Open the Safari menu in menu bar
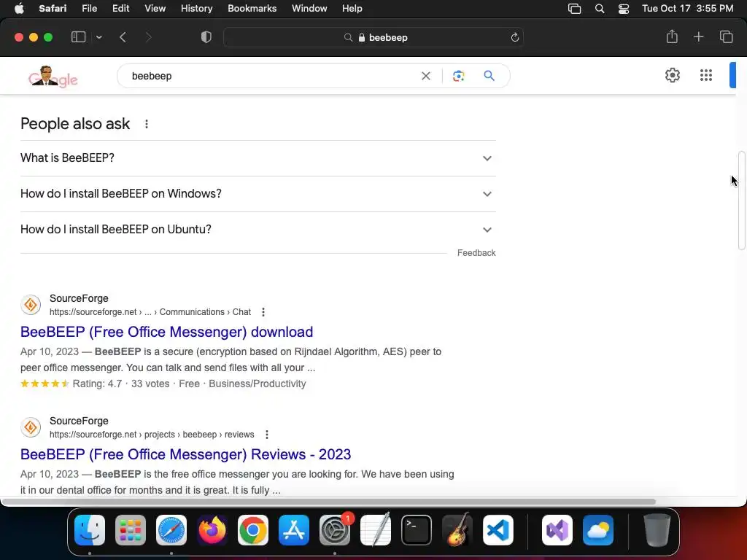Screen dimensions: 747x560 coord(53,9)
